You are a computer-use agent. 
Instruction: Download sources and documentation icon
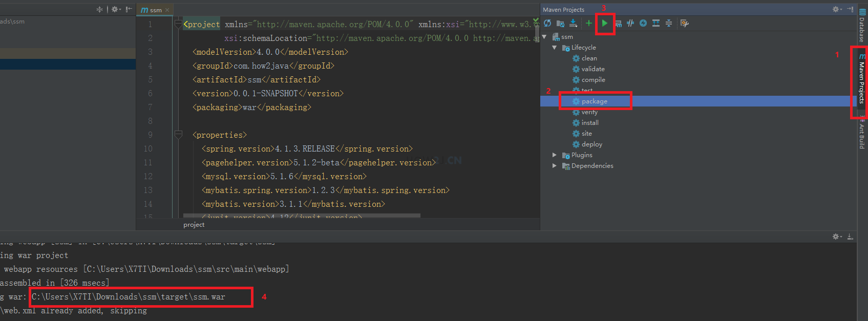(574, 23)
